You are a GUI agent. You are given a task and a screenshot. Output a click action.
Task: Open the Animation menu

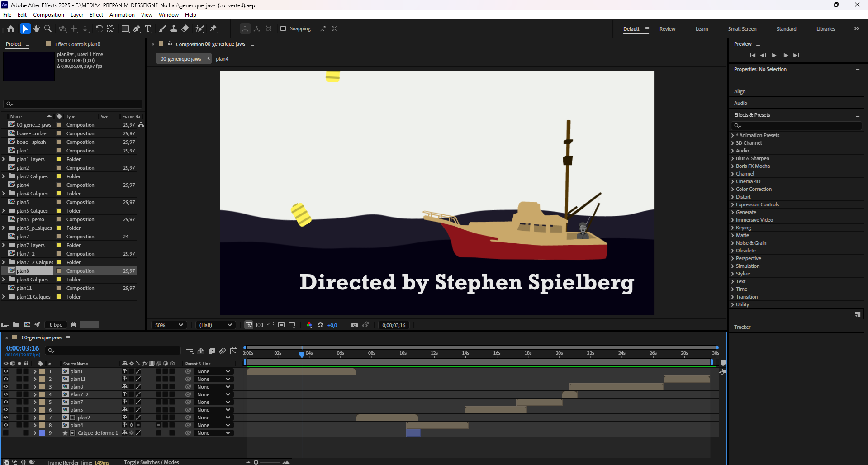click(x=122, y=15)
